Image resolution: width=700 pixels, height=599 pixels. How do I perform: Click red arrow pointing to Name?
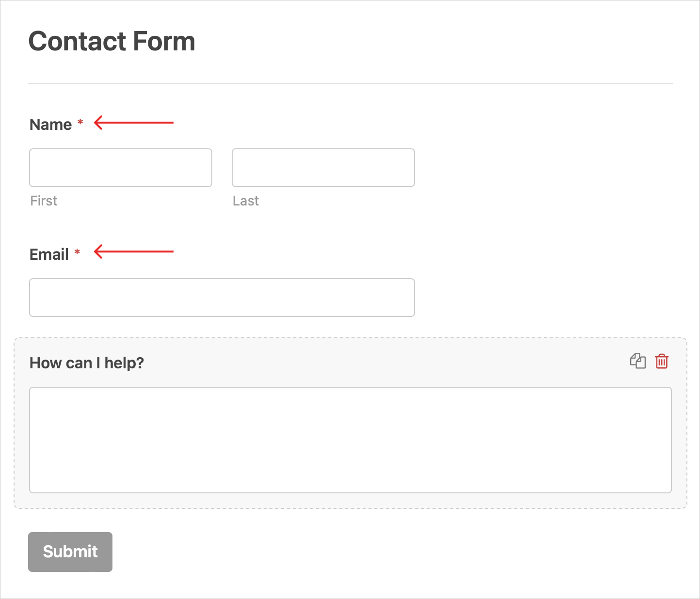[134, 123]
